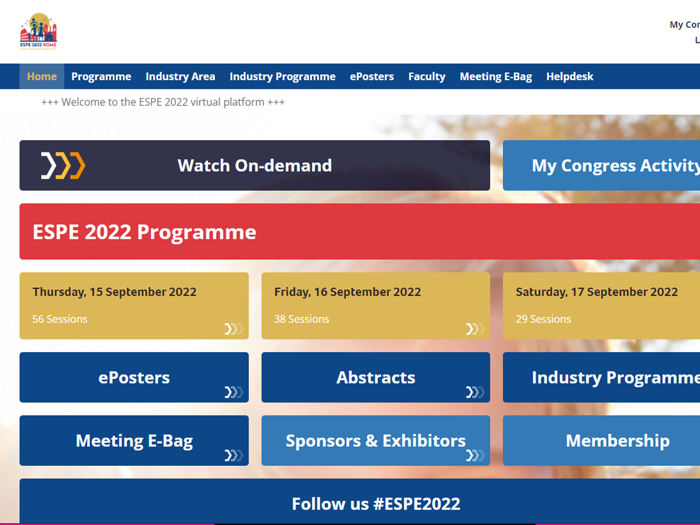Screen dimensions: 700x525
Task: Click the Watch On-demand button
Action: coord(255,166)
